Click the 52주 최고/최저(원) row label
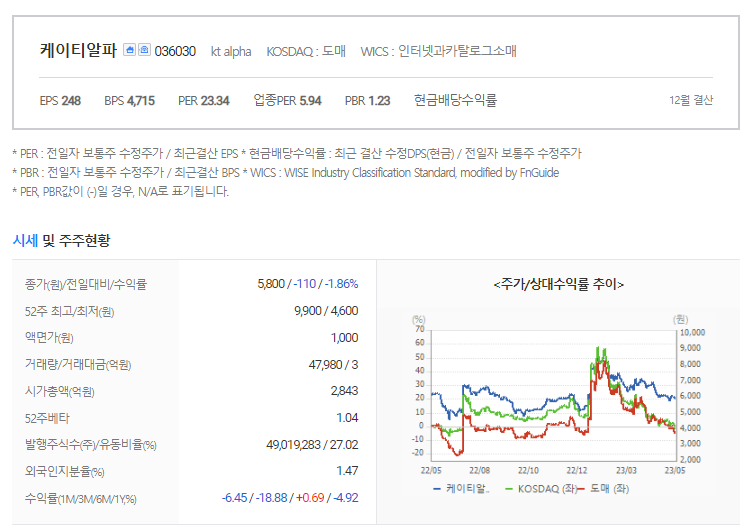The image size is (749, 530). click(x=69, y=311)
